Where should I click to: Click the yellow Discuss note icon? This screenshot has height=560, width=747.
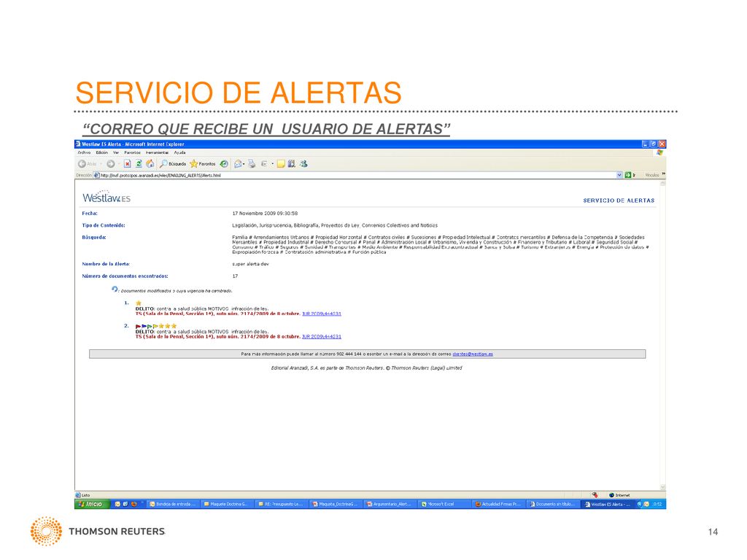(x=281, y=164)
